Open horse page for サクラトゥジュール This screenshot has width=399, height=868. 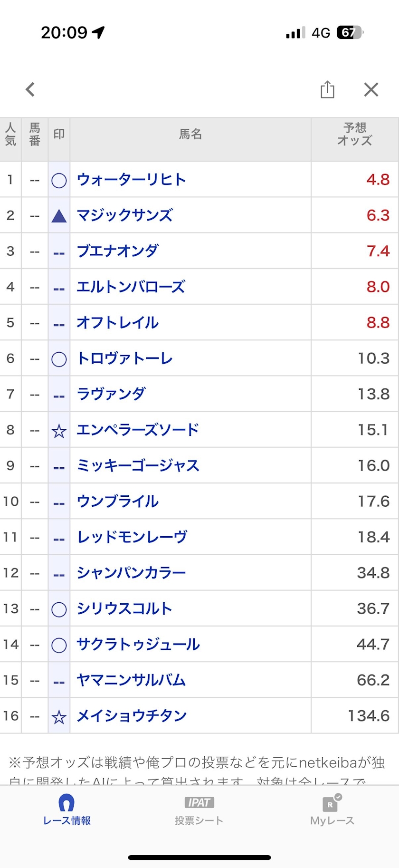pyautogui.click(x=138, y=645)
